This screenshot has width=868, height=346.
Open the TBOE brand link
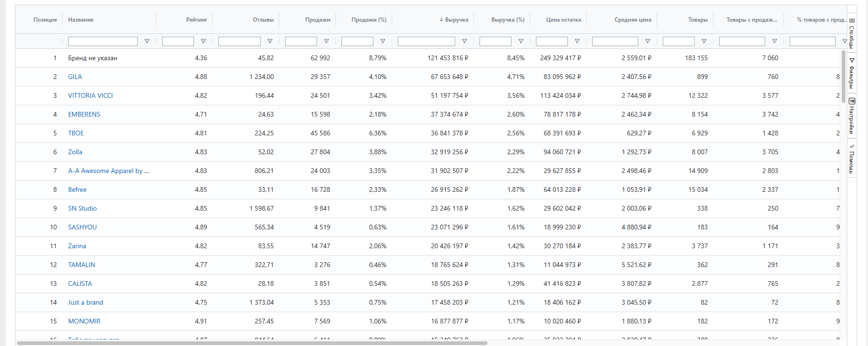pyautogui.click(x=76, y=133)
